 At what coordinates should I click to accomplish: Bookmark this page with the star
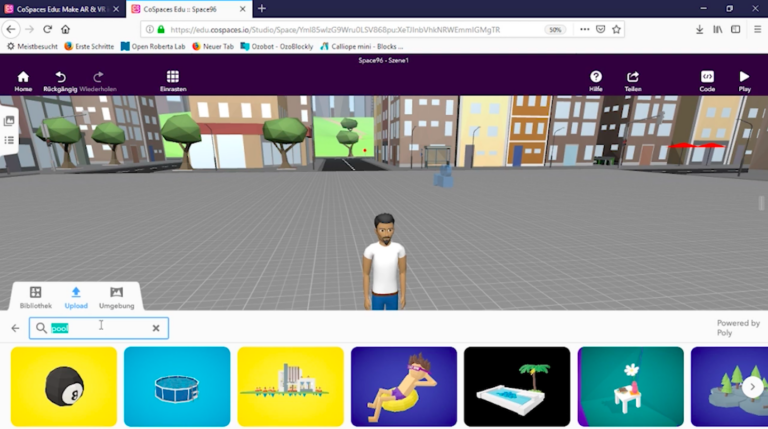pyautogui.click(x=616, y=29)
